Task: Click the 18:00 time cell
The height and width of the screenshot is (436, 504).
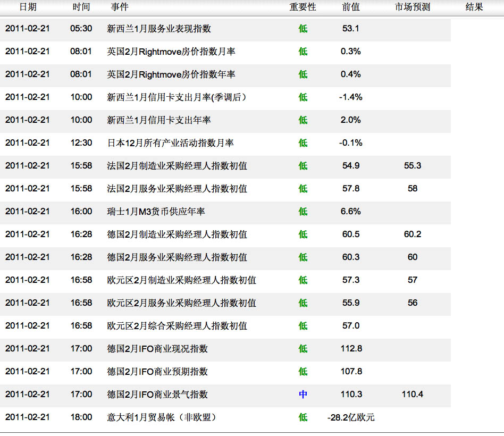Action: point(81,417)
